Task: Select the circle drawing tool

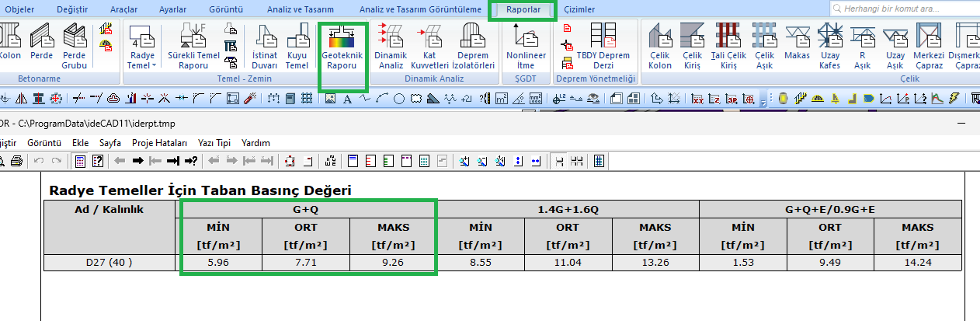Action: 399,99
